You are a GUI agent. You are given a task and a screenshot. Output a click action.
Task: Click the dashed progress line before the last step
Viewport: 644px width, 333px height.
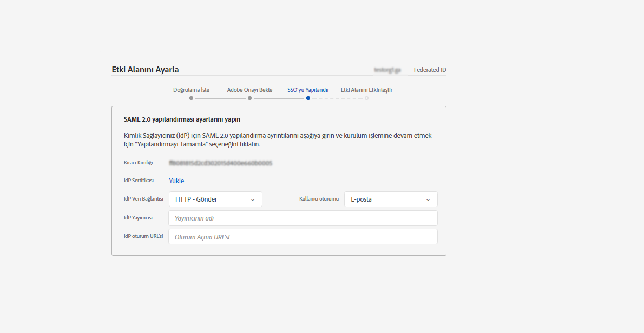[x=337, y=98]
